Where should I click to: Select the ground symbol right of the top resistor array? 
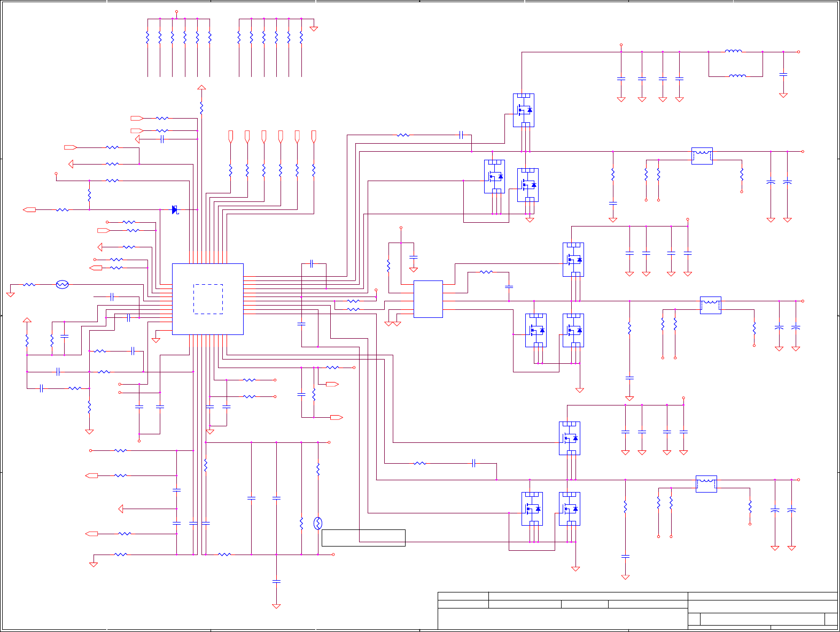(314, 28)
